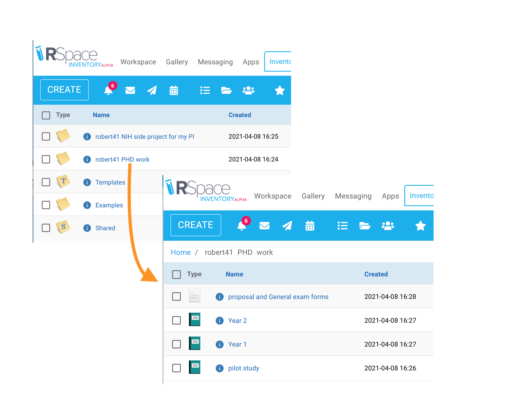Show info for proposal and General exam forms

(219, 297)
